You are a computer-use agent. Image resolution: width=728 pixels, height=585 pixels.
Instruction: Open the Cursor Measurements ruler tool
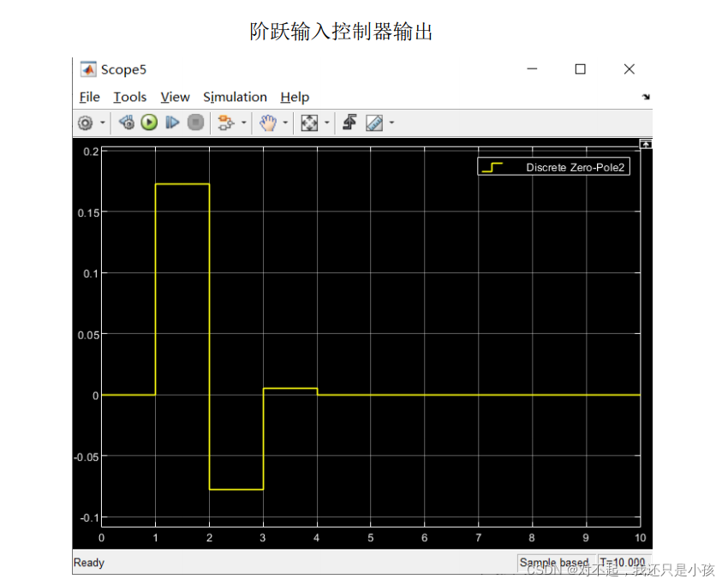374,123
